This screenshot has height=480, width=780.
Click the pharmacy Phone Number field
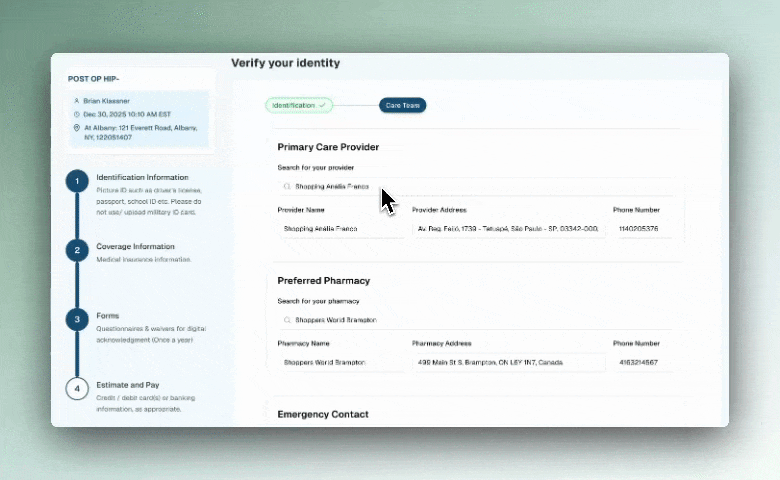pyautogui.click(x=643, y=362)
